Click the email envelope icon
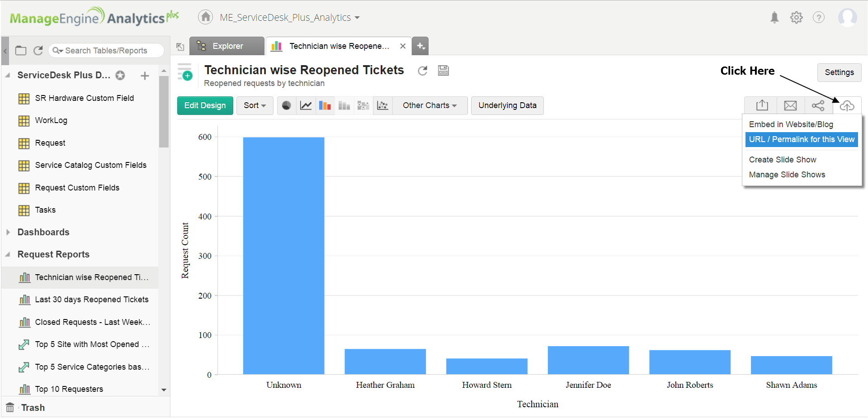Image resolution: width=868 pixels, height=419 pixels. tap(790, 105)
